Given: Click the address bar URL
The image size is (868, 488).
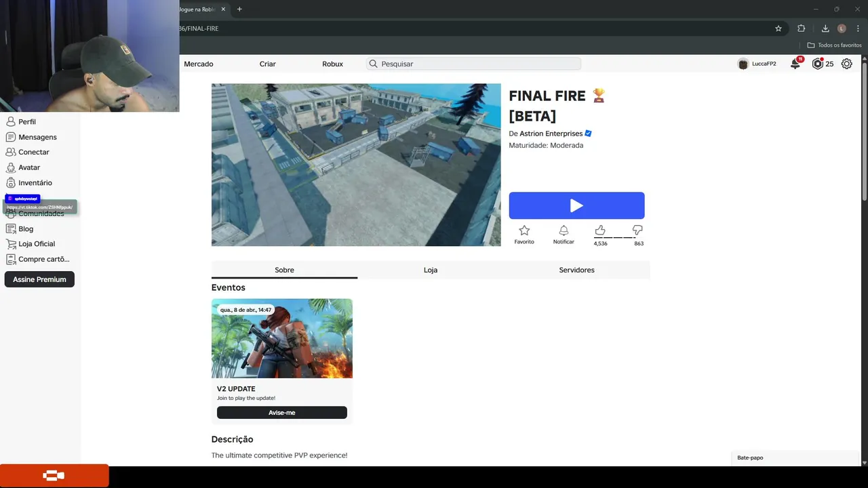Looking at the screenshot, I should point(199,28).
